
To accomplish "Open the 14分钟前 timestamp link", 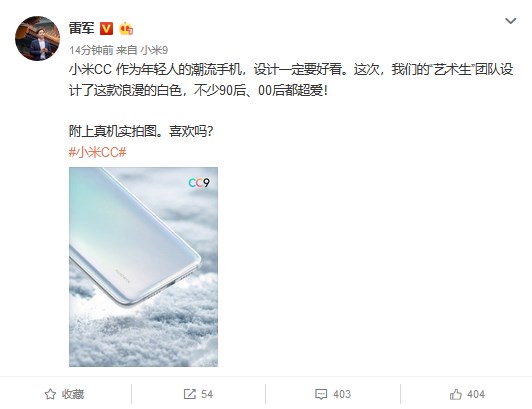I will [x=91, y=51].
